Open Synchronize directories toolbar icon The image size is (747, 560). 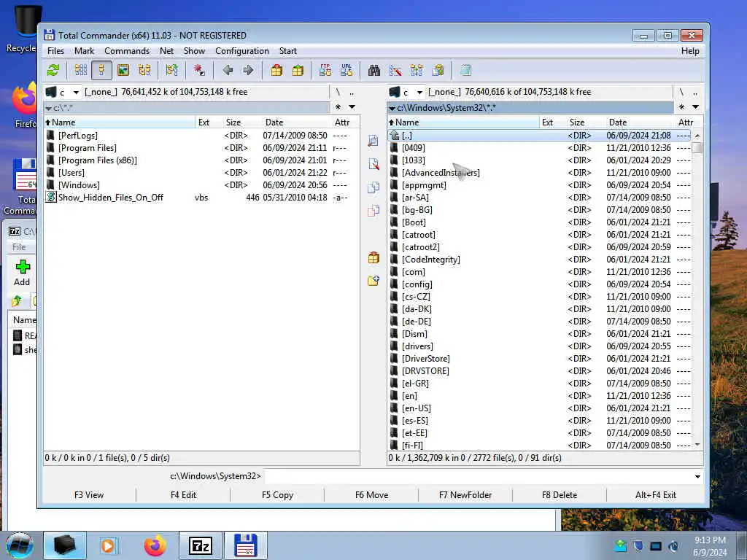tap(417, 71)
